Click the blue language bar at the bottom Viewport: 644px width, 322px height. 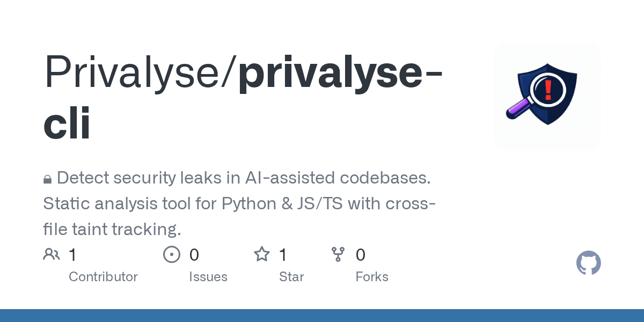pyautogui.click(x=322, y=316)
